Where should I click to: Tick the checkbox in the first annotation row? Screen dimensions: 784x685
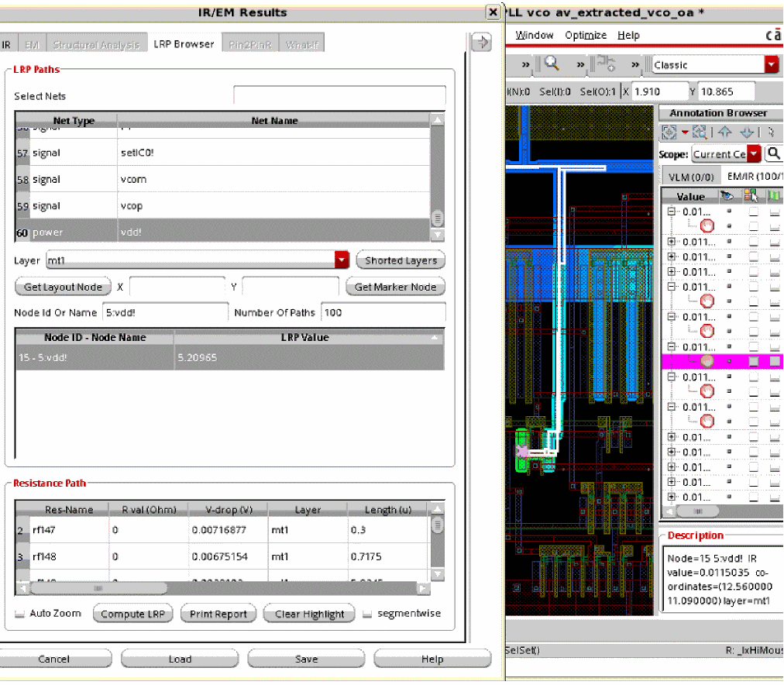pyautogui.click(x=753, y=212)
